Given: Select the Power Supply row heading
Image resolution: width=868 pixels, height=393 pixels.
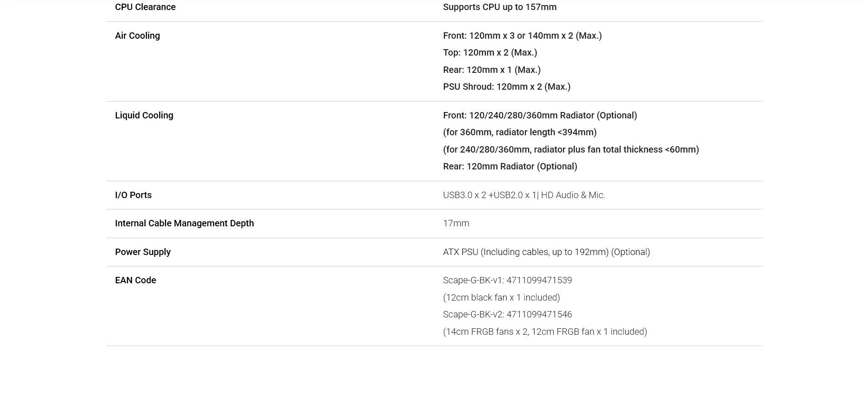Looking at the screenshot, I should click(x=143, y=252).
